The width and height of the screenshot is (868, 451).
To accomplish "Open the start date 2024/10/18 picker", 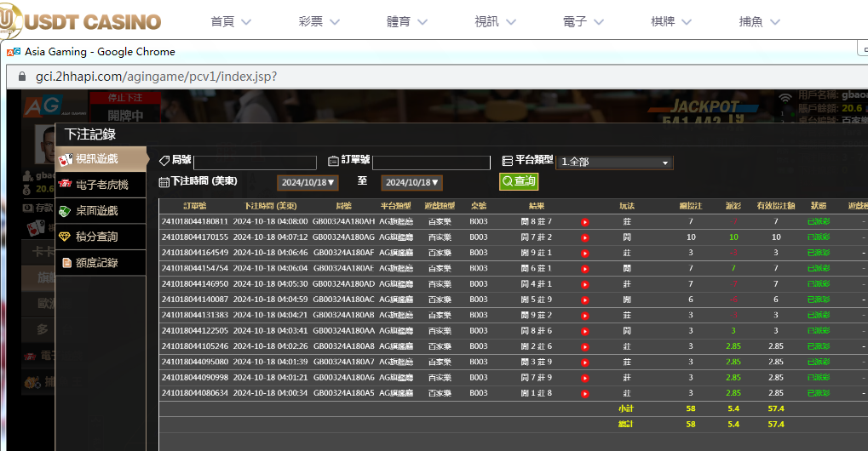I will [308, 183].
